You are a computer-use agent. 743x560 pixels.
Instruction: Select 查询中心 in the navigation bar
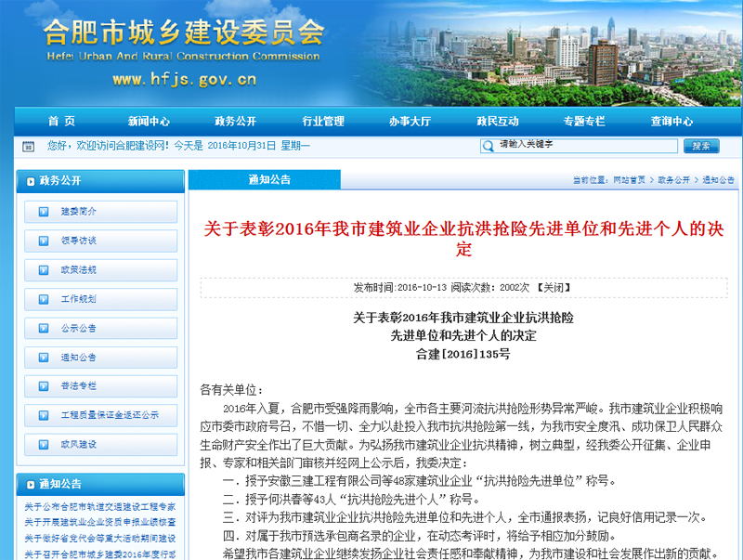click(671, 121)
